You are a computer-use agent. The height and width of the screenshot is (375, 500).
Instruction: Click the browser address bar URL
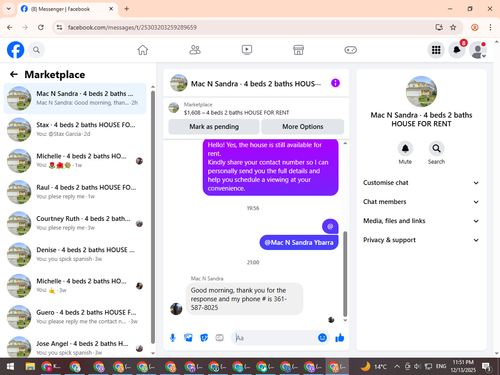click(x=132, y=27)
